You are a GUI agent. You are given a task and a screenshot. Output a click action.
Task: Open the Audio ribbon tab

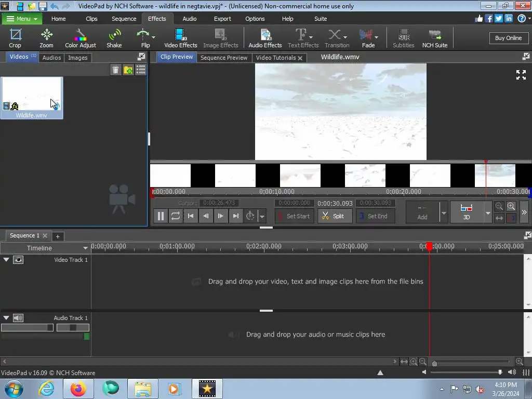click(x=189, y=19)
